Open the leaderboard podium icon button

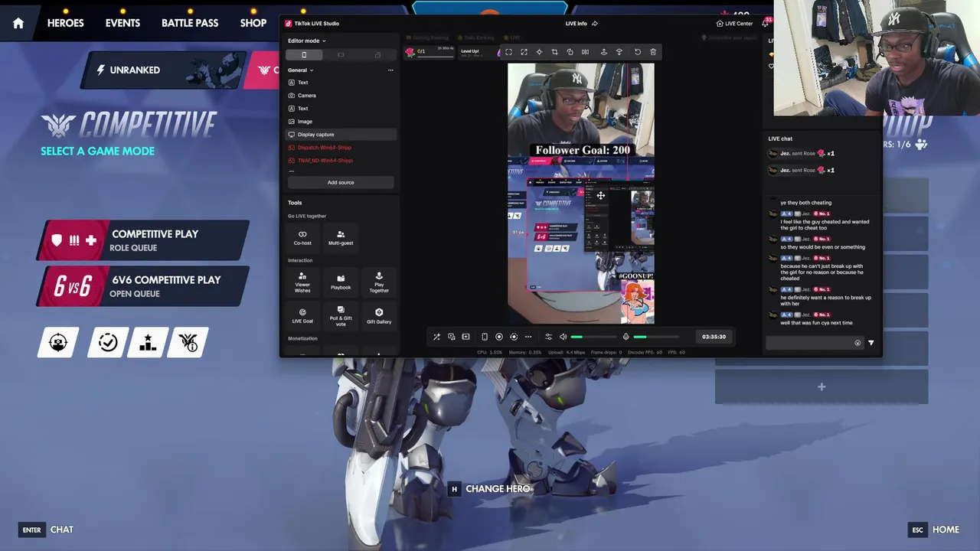point(148,342)
